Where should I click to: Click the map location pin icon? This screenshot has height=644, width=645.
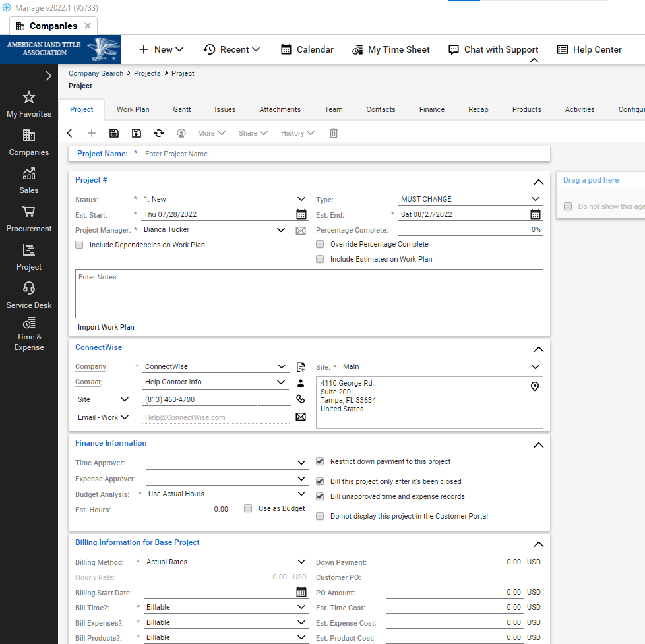[x=535, y=386]
